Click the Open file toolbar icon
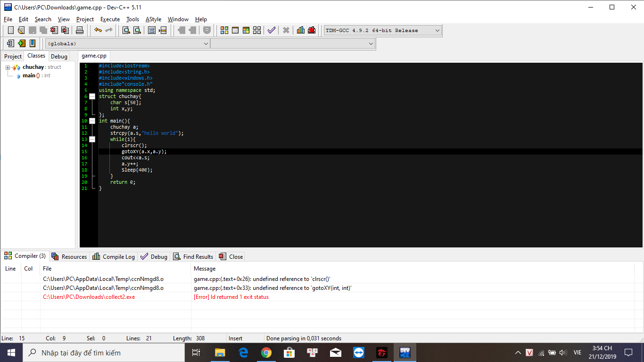The width and height of the screenshot is (644, 362). click(x=21, y=30)
